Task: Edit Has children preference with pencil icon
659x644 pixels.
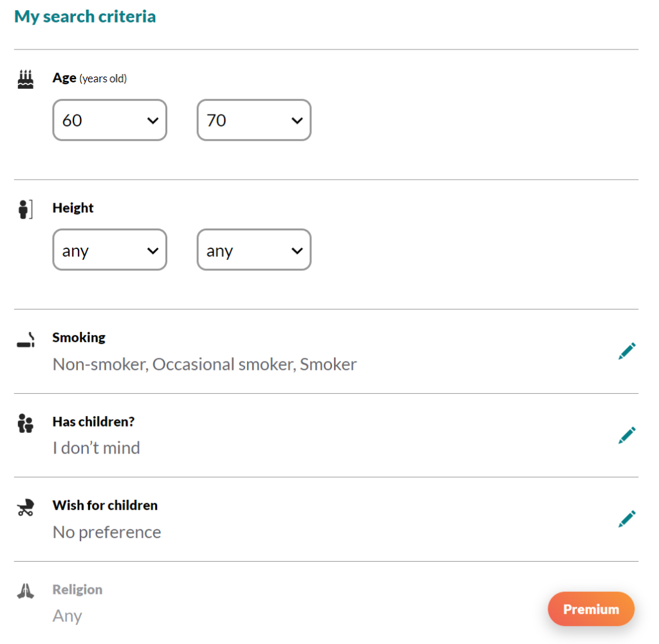Action: pyautogui.click(x=627, y=435)
